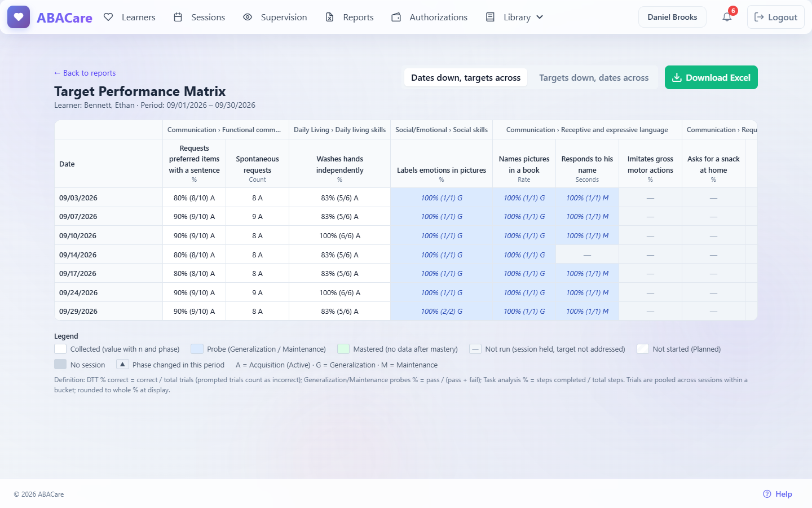This screenshot has height=508, width=812.
Task: Expand the Library dropdown chevron
Action: pos(540,17)
